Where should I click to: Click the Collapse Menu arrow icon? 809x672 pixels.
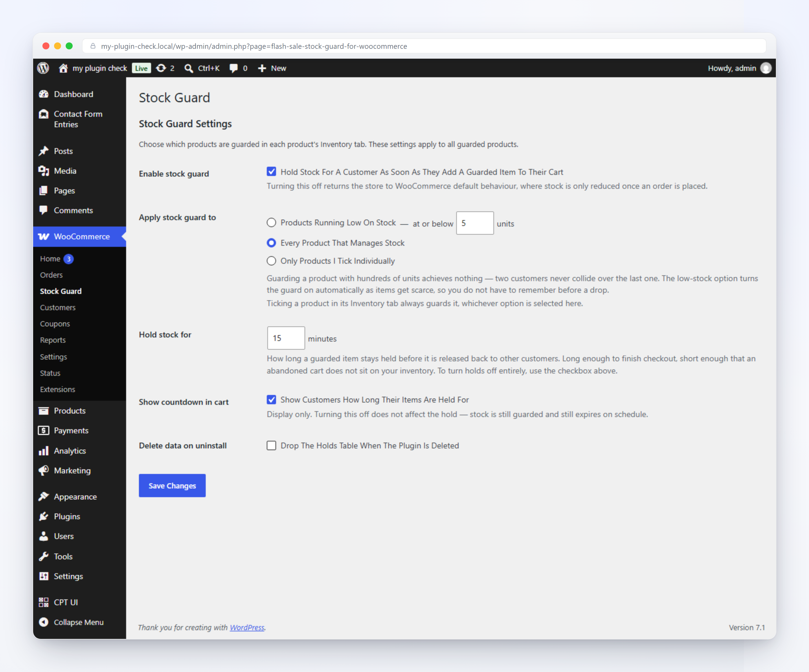pos(44,622)
